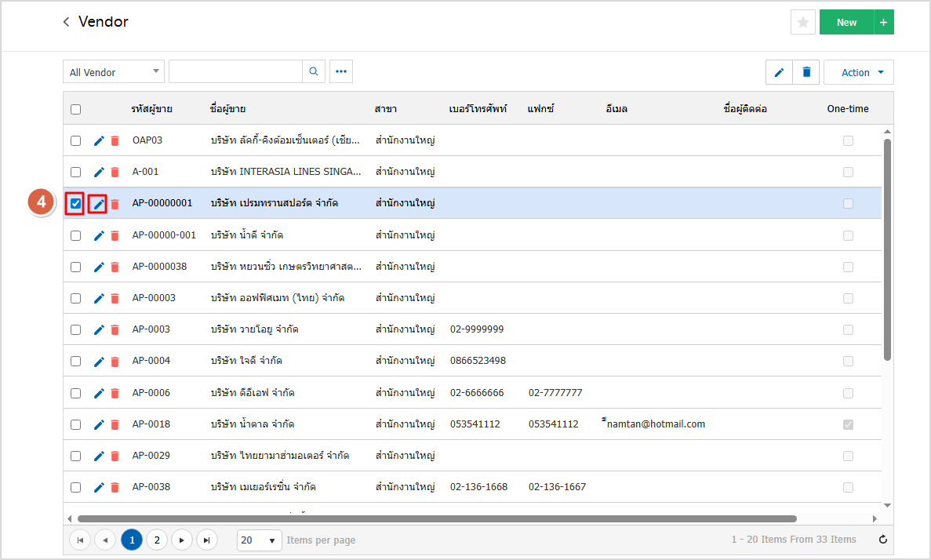Open the items per page dropdown
This screenshot has width=931, height=560.
point(260,540)
